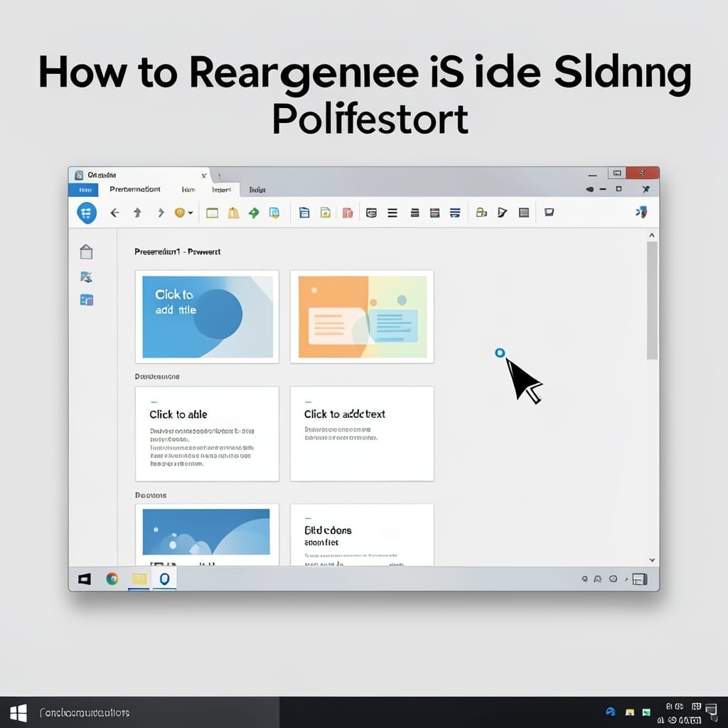Click the blue O app in inner taskbar
Viewport: 728px width, 728px height.
click(x=164, y=579)
